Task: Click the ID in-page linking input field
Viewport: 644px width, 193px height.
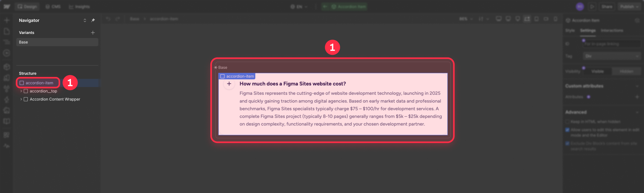Action: tap(612, 44)
